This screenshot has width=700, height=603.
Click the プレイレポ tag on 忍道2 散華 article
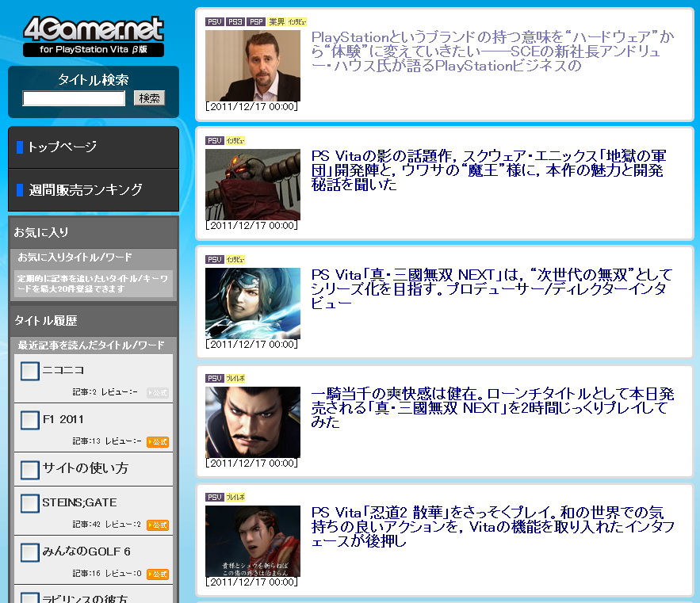[235, 497]
